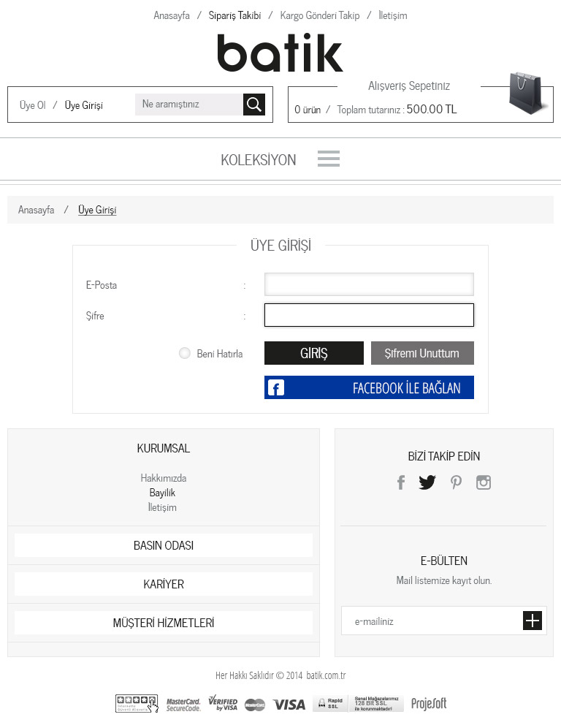Click the Şifremi Unuttum button
The image size is (561, 728).
coord(422,353)
